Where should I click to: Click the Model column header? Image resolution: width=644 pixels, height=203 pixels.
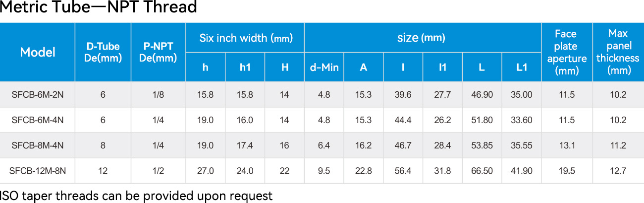point(38,52)
